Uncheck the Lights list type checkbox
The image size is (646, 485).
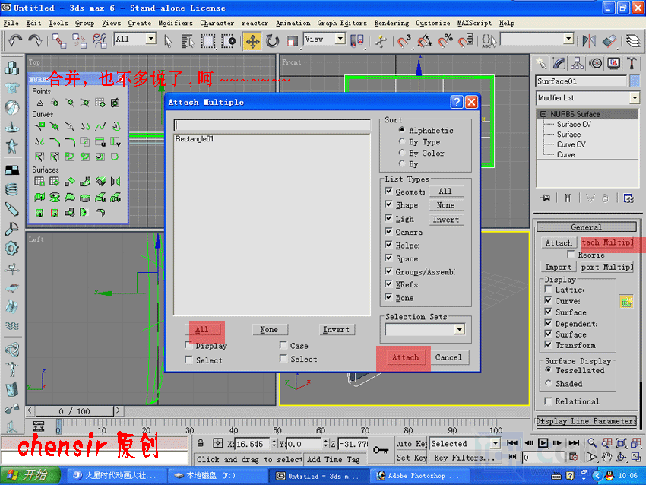(389, 218)
